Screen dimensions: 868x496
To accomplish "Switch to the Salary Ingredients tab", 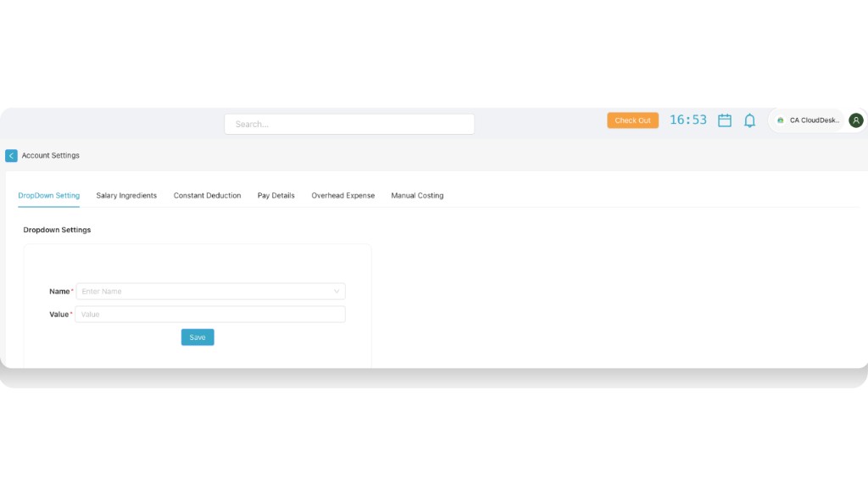I will click(126, 195).
